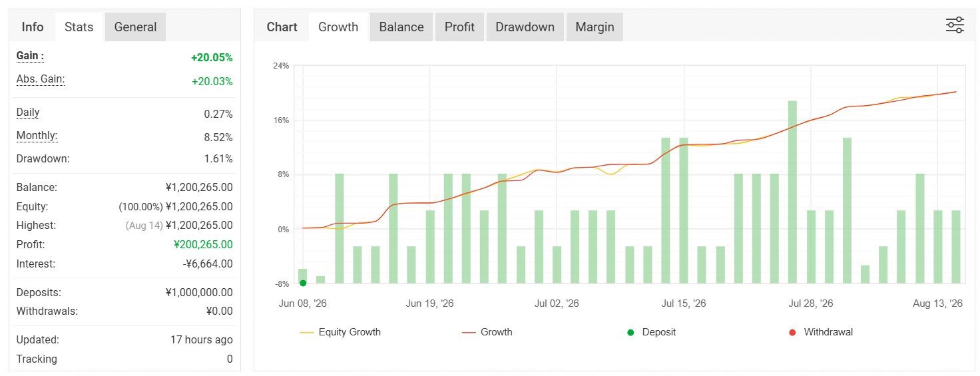Screen dimensions: 980x376
Task: Click the Jun 19, '26 axis label
Action: 430,303
